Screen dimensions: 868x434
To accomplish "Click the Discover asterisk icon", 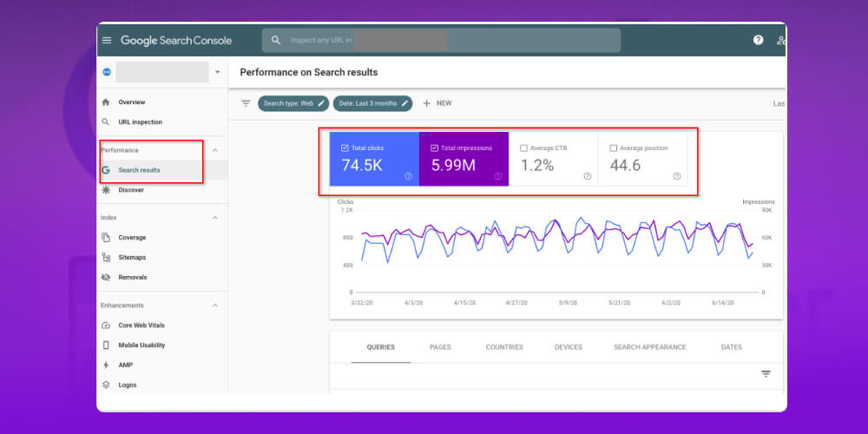I will [106, 190].
